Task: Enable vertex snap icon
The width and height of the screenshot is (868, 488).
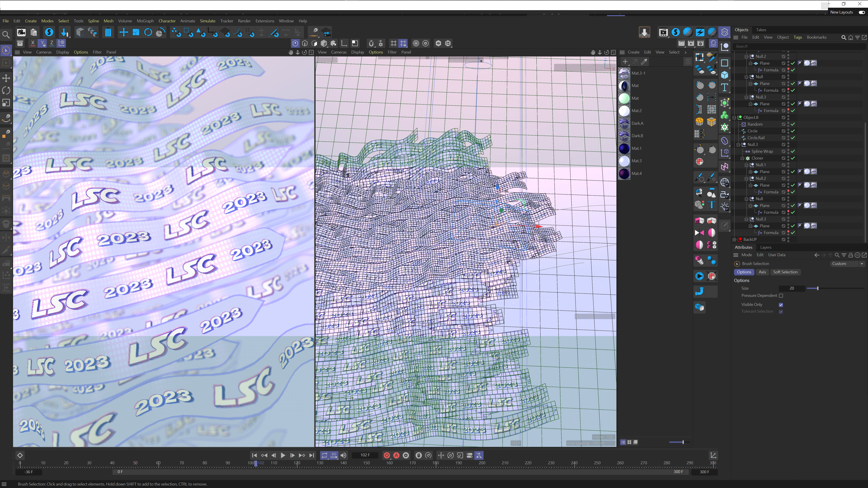Action: [x=176, y=32]
